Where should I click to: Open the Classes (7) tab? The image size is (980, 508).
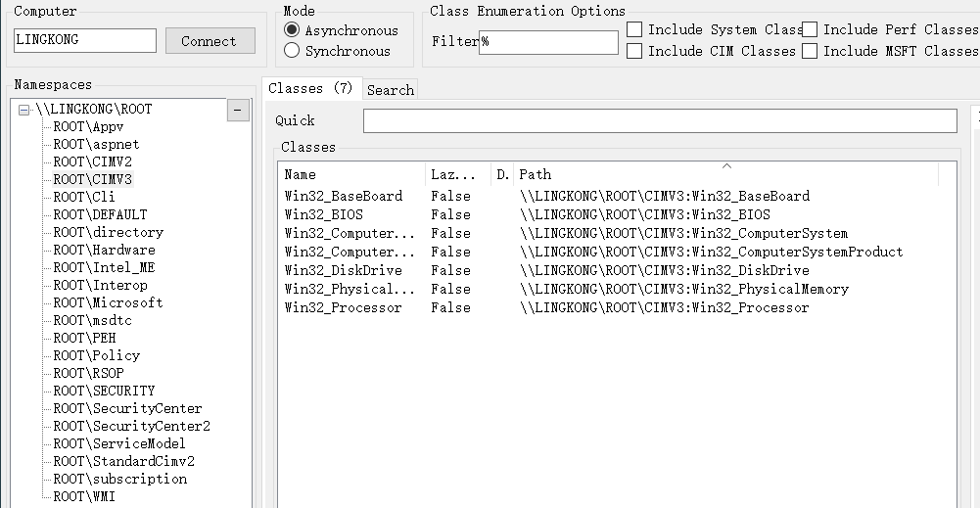[x=310, y=88]
